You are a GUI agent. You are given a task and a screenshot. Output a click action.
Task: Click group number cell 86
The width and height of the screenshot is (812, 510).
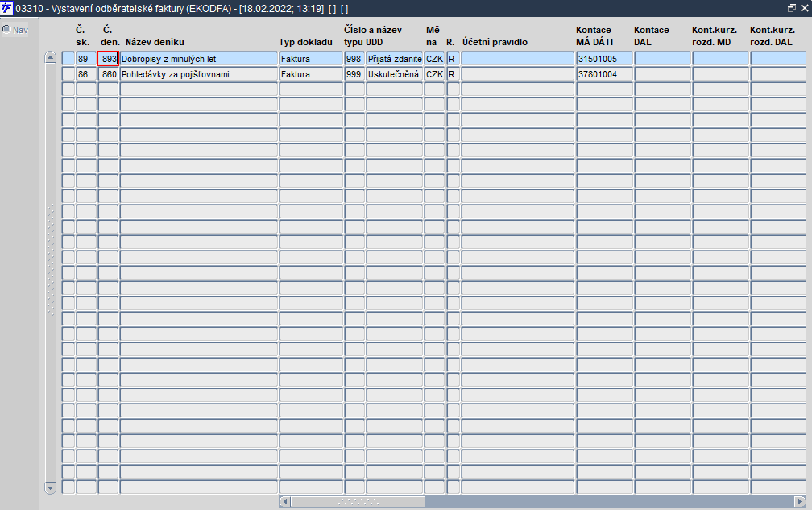86,74
